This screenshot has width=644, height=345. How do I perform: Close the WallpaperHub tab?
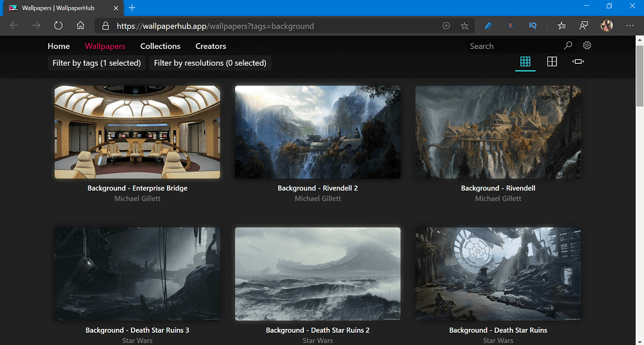coord(116,8)
